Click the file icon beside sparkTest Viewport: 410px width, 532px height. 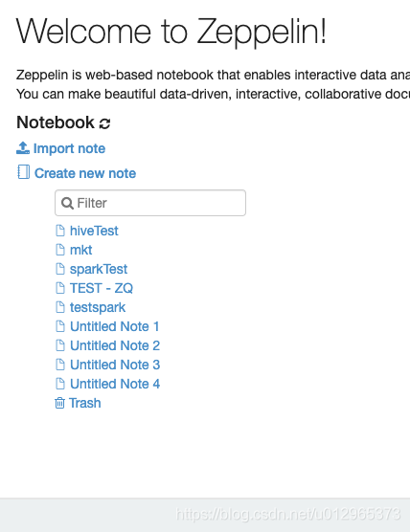pos(60,269)
